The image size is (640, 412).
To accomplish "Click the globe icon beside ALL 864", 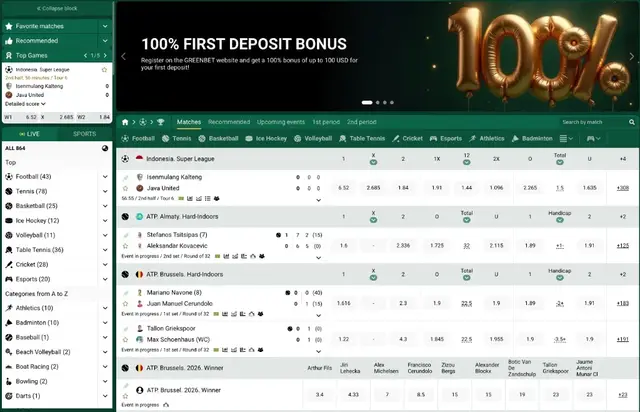I will pos(105,148).
